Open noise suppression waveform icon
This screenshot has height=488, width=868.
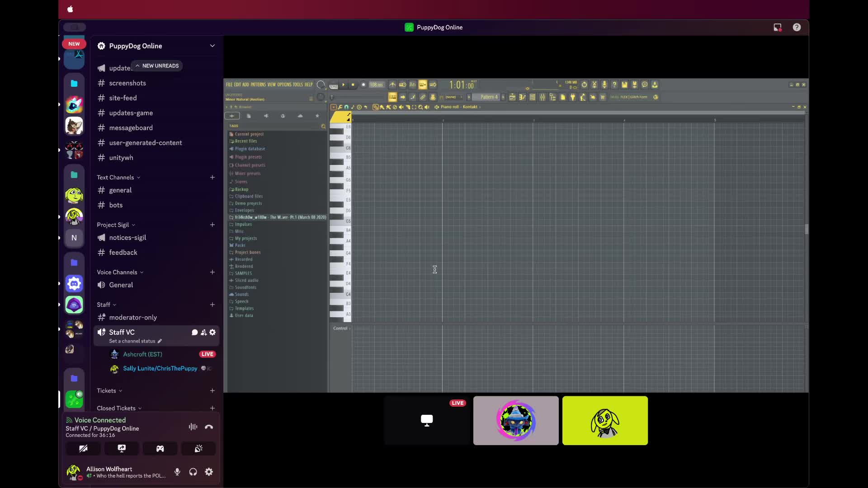pos(193,427)
